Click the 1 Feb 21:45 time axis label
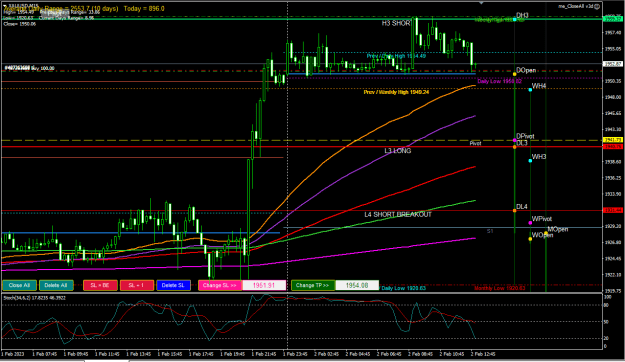625x362 pixels. point(264,354)
